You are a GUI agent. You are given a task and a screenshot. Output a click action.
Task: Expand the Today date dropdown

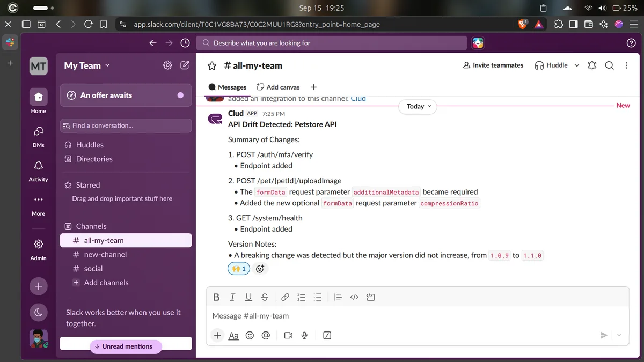[x=419, y=106]
